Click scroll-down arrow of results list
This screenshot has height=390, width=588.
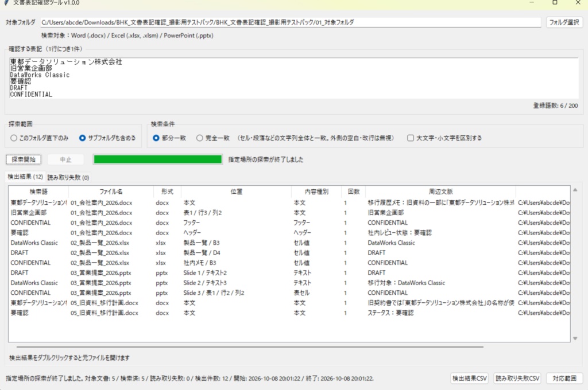pos(575,338)
